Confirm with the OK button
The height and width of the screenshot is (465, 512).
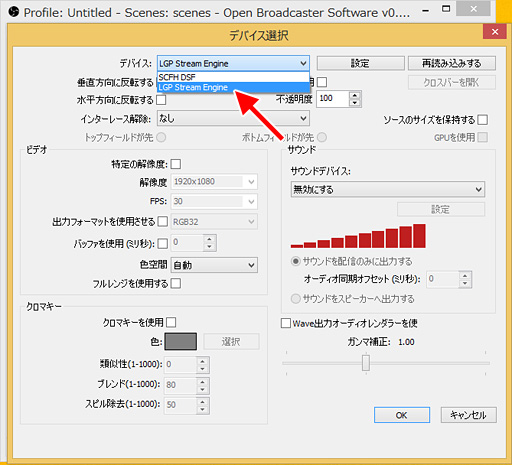[402, 415]
